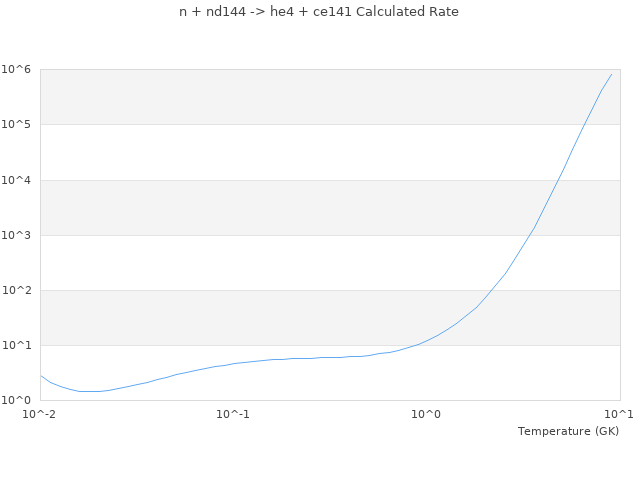
Task: Click the gray band between 10^5 and 10^6
Action: pyautogui.click(x=300, y=97)
